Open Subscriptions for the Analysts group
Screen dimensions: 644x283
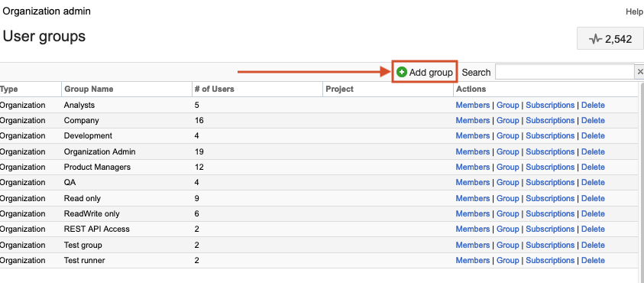pos(550,105)
